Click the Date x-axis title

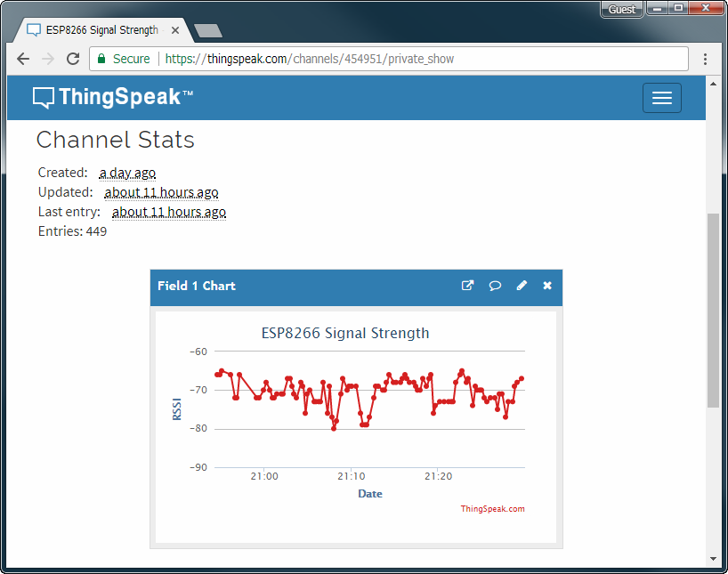coord(370,494)
